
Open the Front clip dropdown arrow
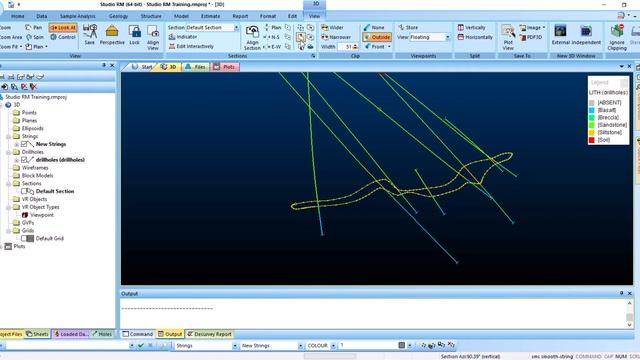point(389,47)
